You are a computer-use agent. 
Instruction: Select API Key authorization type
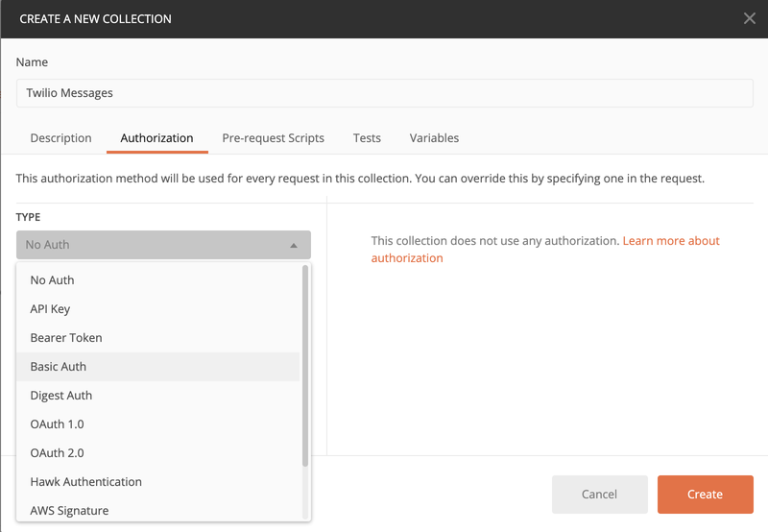(50, 309)
